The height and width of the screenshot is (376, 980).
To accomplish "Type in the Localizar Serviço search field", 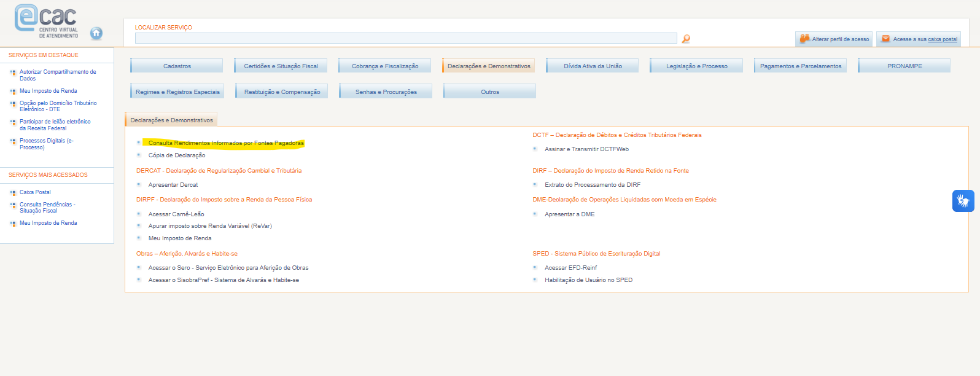I will click(x=405, y=39).
